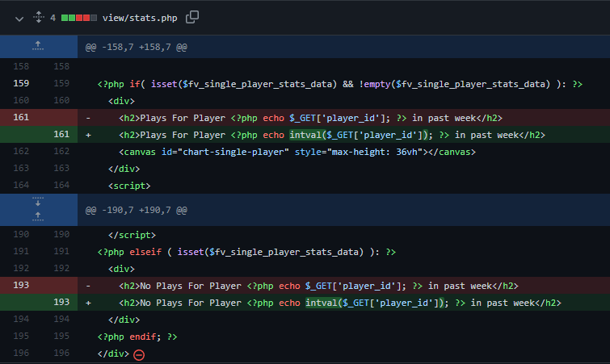Click the canvas id="chart-single-player" code line
This screenshot has width=610, height=364.
coord(297,152)
